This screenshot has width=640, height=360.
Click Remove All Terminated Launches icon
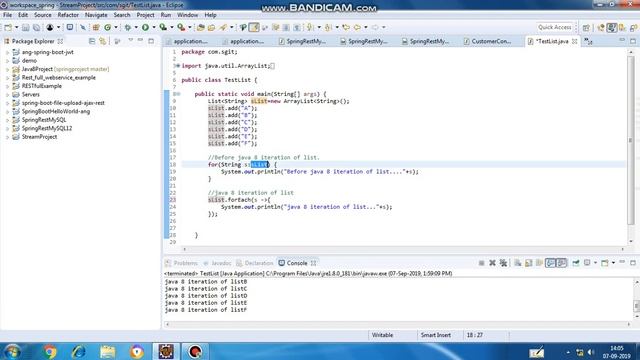[x=503, y=263]
